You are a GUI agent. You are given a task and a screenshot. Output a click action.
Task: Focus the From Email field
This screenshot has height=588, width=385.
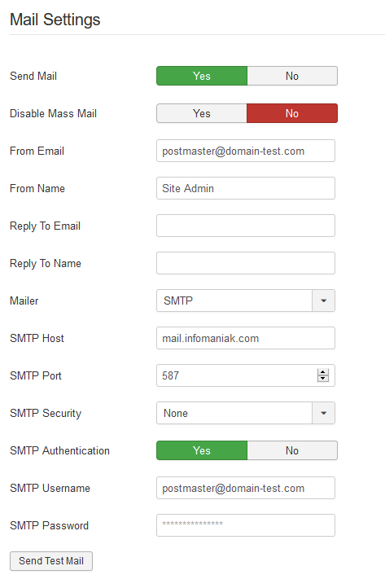(246, 151)
